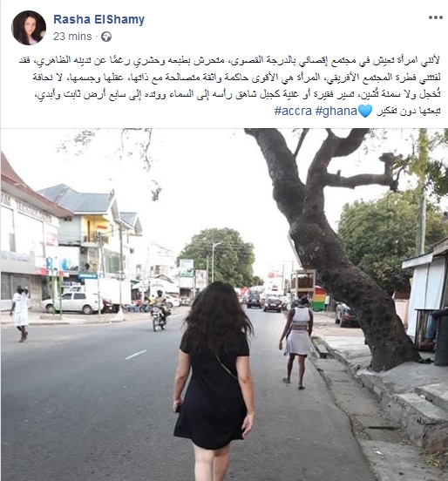Click the red-yellow-green striped kiosk
This screenshot has width=448, height=481.
318,299
